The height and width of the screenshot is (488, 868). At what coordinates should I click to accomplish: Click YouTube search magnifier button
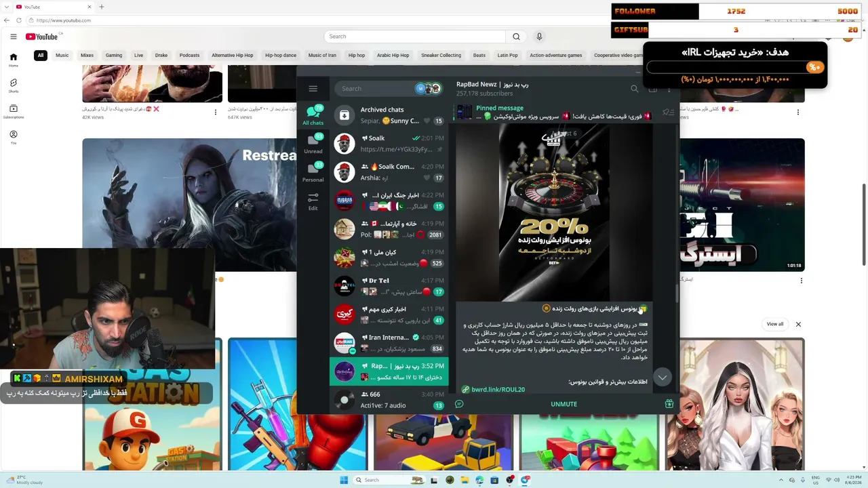(x=516, y=37)
